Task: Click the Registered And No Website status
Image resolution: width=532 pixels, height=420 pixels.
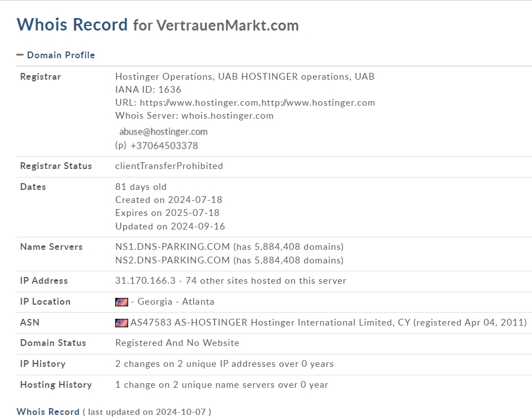Action: pos(177,343)
